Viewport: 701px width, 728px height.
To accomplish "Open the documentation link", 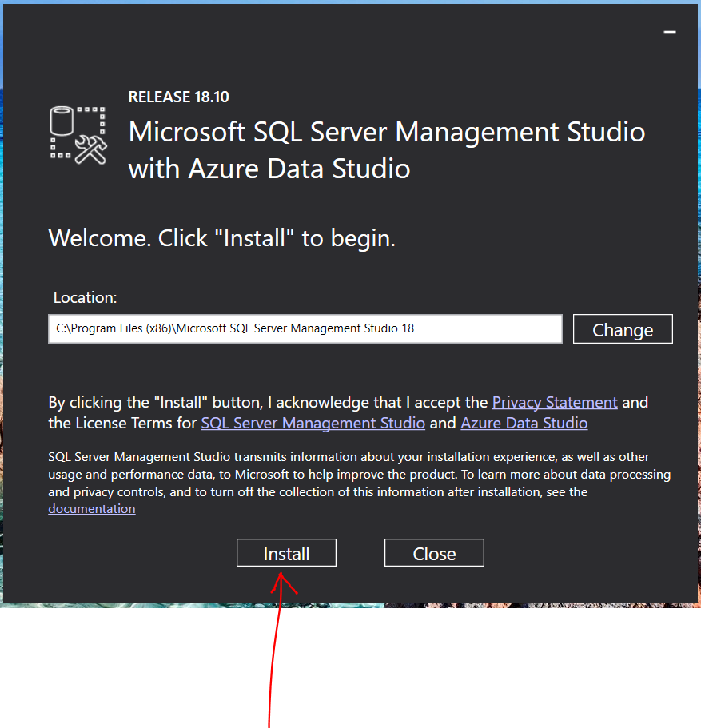I will pyautogui.click(x=91, y=509).
